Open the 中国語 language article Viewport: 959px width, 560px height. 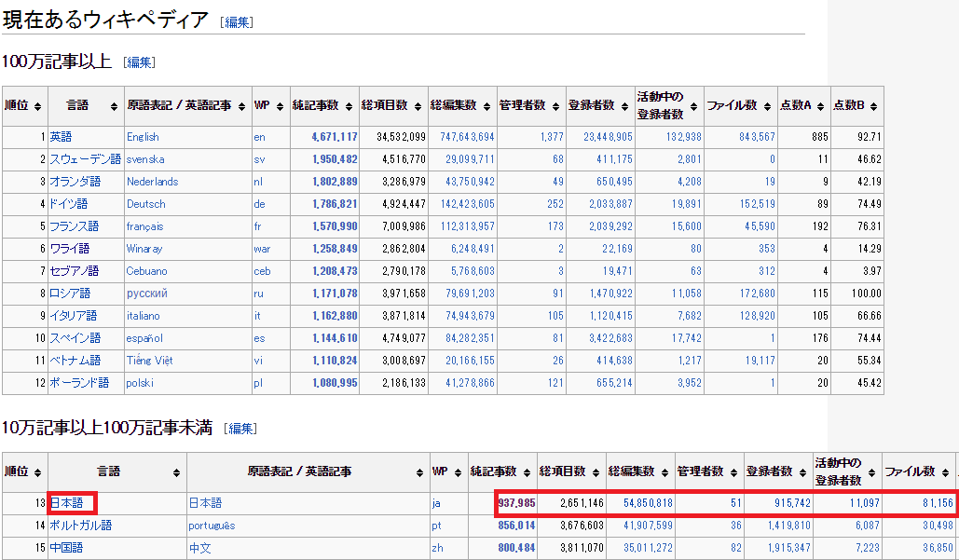click(67, 548)
